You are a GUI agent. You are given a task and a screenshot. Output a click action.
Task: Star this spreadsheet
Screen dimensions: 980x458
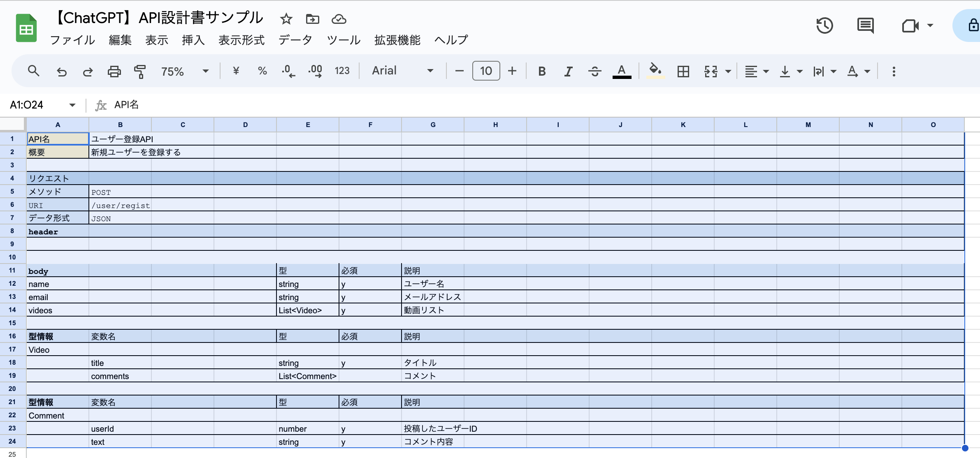pyautogui.click(x=286, y=19)
